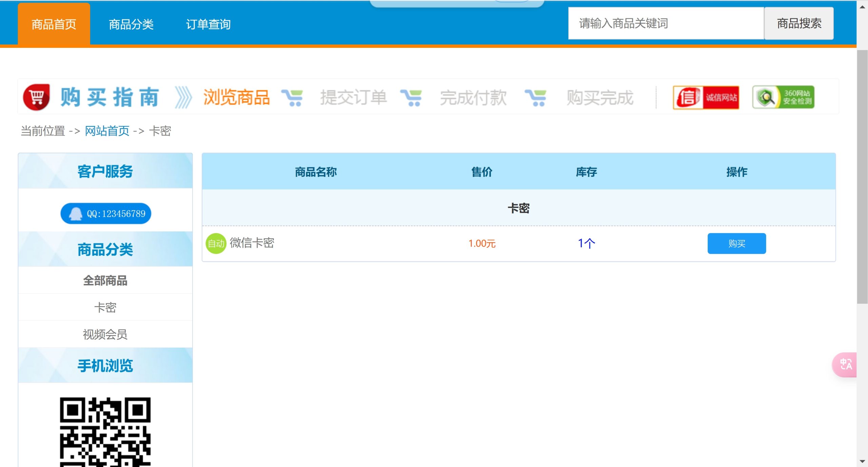Image resolution: width=868 pixels, height=467 pixels.
Task: Open the 微信卡密 product
Action: coord(252,243)
